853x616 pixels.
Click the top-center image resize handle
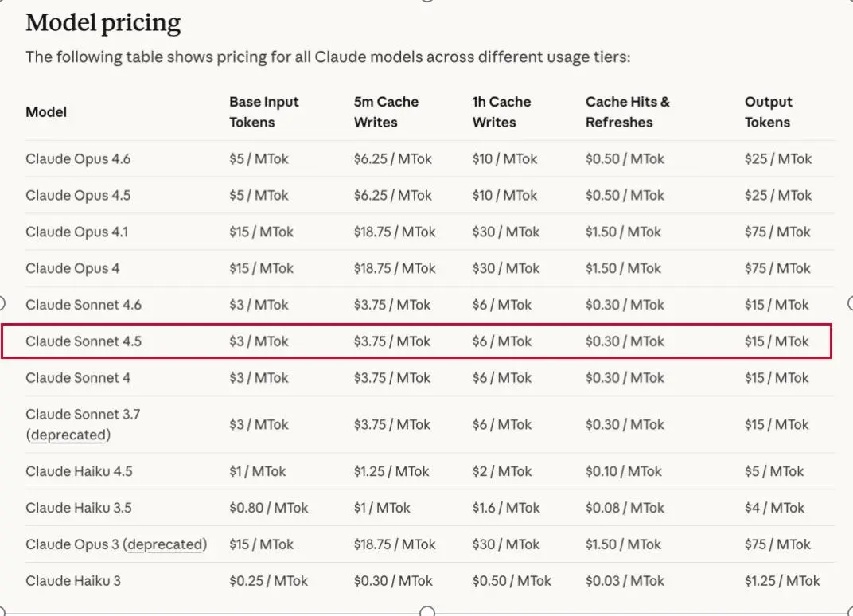coord(427,1)
